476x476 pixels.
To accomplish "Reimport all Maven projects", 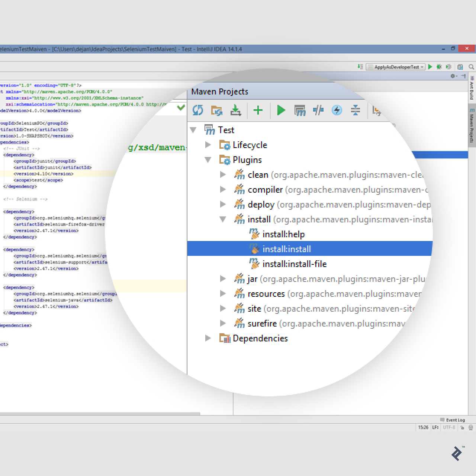I will tap(198, 110).
